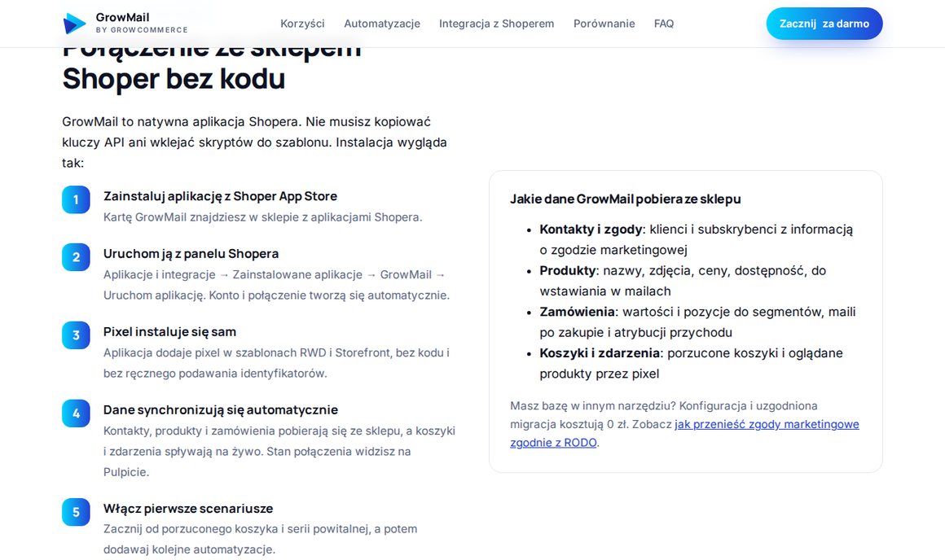Click the Koszyki i zdarzenia bullet

tap(692, 363)
